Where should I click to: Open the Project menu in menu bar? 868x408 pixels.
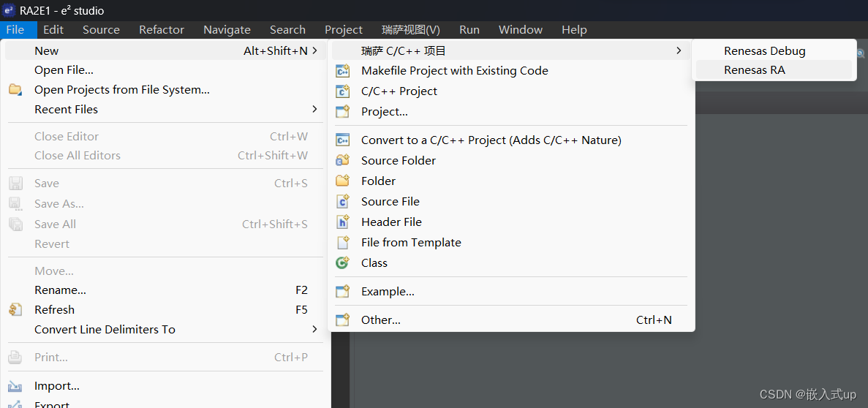pos(343,30)
